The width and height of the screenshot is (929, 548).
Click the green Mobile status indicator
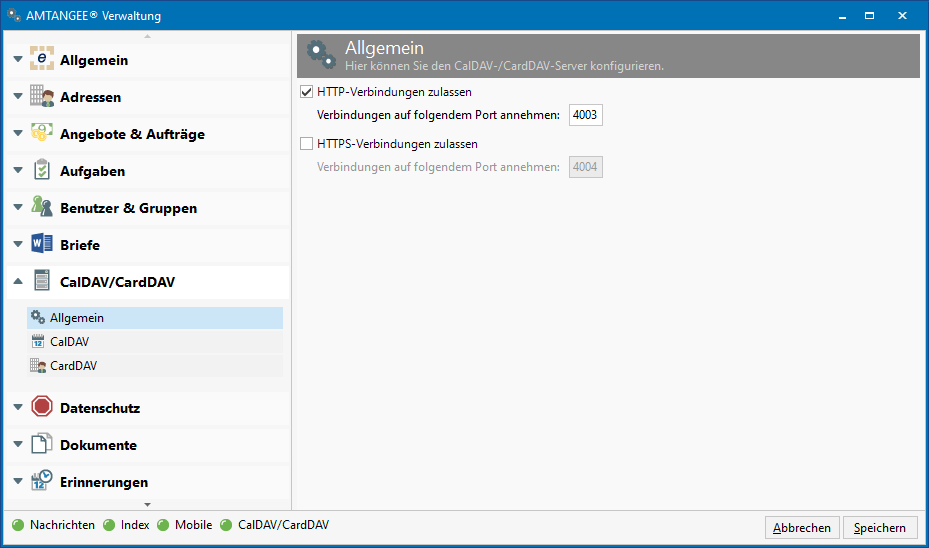click(163, 525)
